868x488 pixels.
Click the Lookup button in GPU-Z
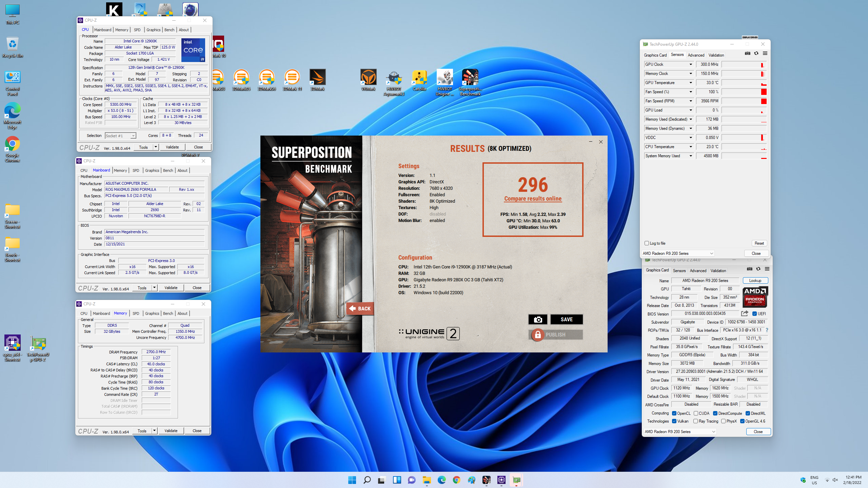[755, 281]
